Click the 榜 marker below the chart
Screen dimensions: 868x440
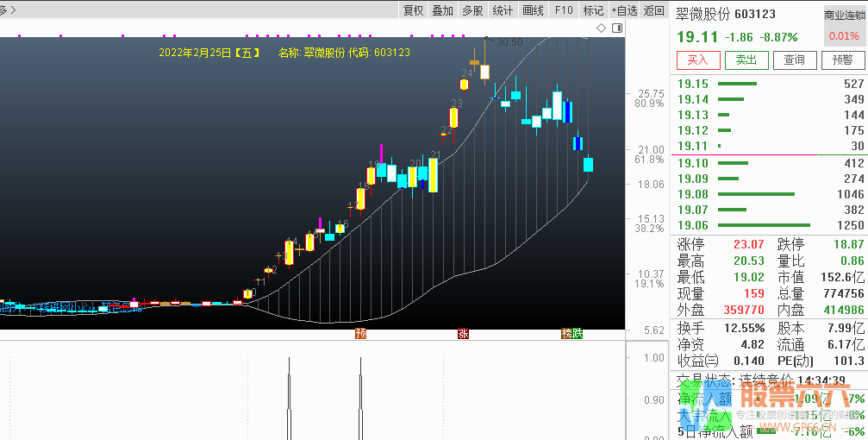[x=566, y=334]
